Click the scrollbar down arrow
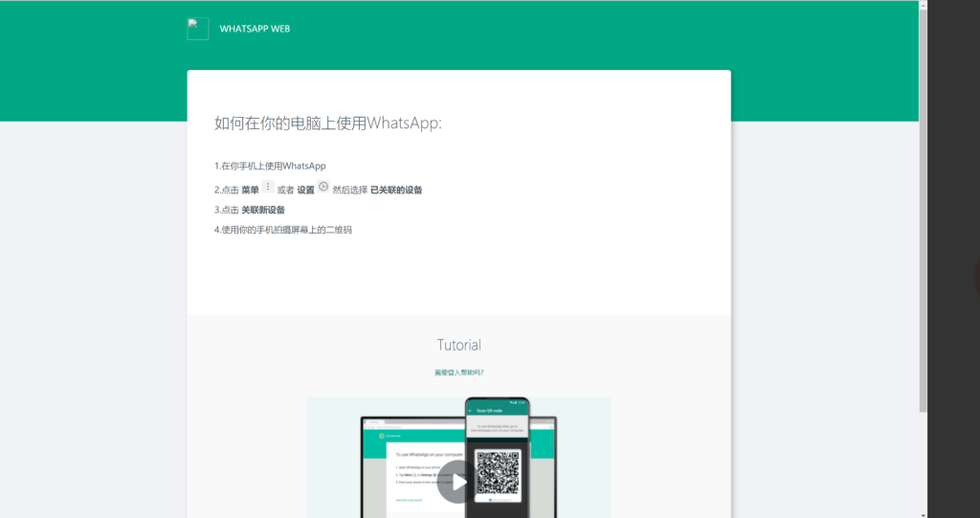Viewport: 980px width, 518px height. (924, 513)
